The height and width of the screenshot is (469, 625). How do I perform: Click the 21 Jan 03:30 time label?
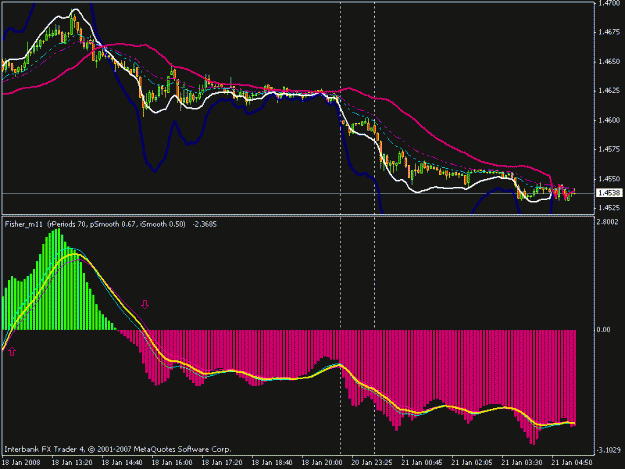click(x=522, y=463)
